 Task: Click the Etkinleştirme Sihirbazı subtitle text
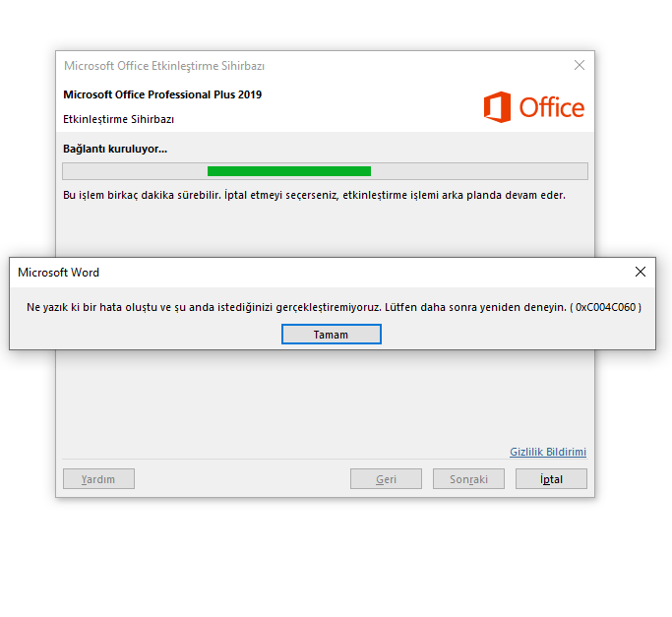[x=118, y=119]
